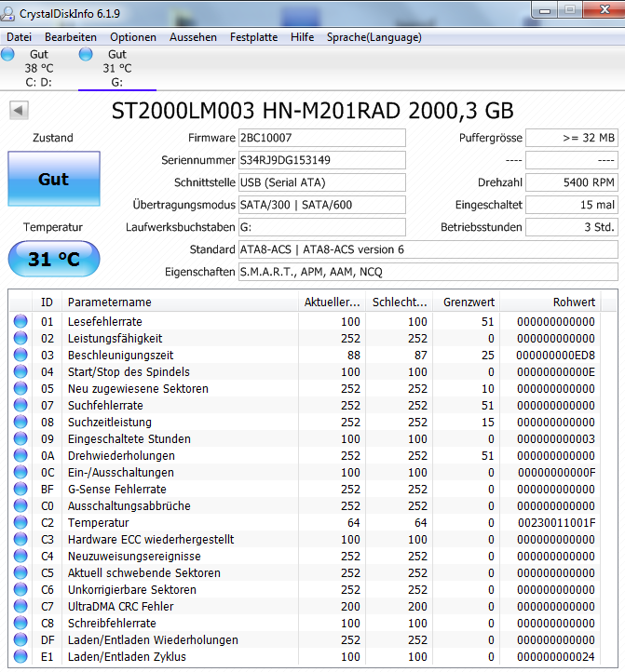This screenshot has height=672, width=625.
Task: Select the G: disk tab
Action: pos(117,68)
